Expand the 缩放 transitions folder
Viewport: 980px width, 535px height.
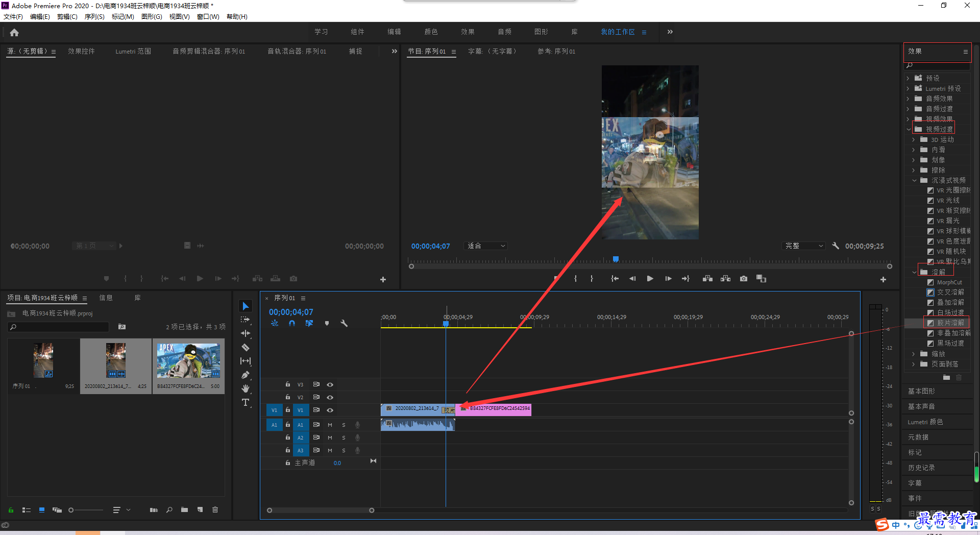pos(914,354)
